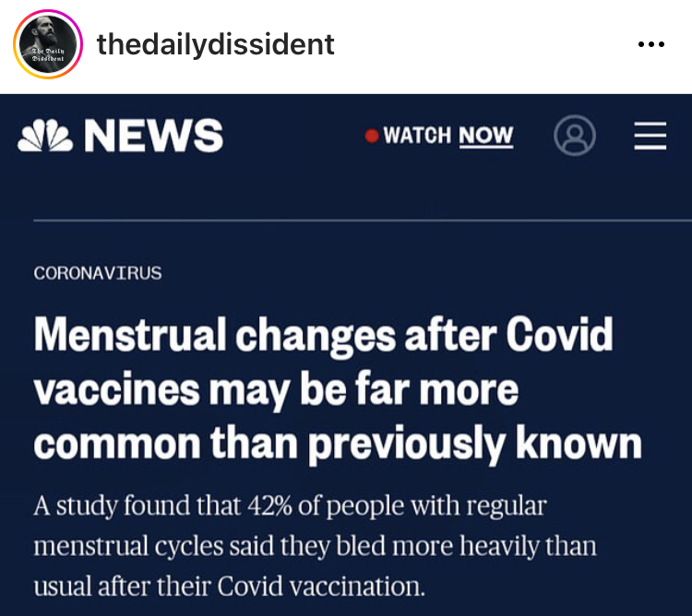The width and height of the screenshot is (692, 616).
Task: Click the NBC peacock logo
Action: point(45,136)
